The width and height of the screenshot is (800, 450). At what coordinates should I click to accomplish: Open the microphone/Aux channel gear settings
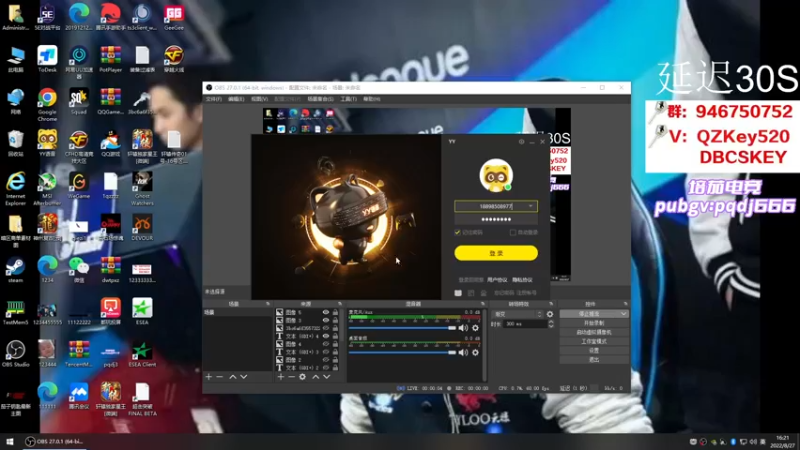476,328
